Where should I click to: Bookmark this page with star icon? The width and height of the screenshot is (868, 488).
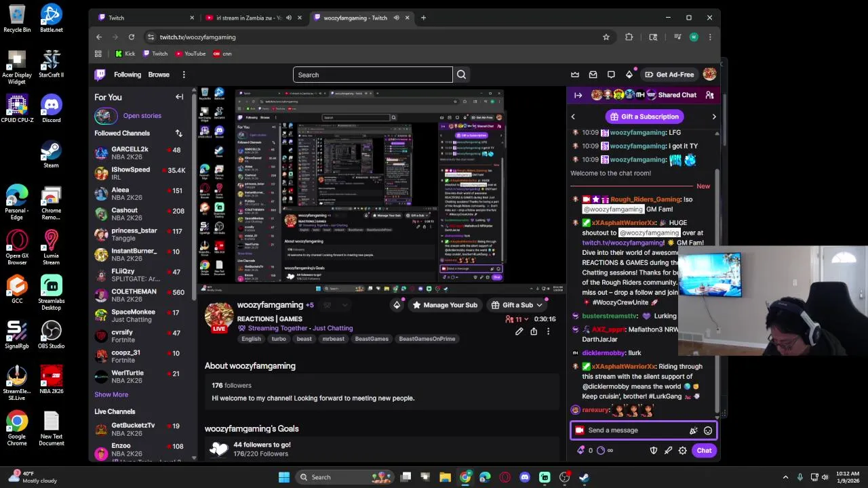[606, 37]
